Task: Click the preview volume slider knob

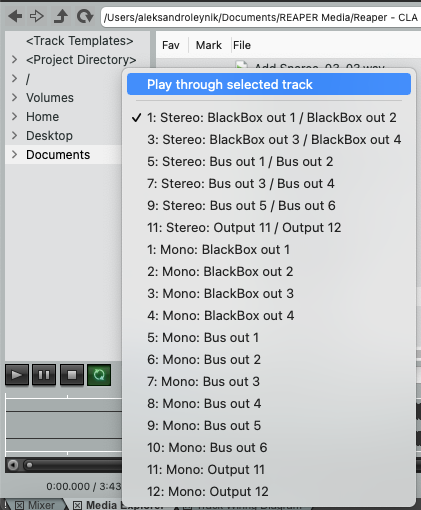Action: click(x=29, y=465)
